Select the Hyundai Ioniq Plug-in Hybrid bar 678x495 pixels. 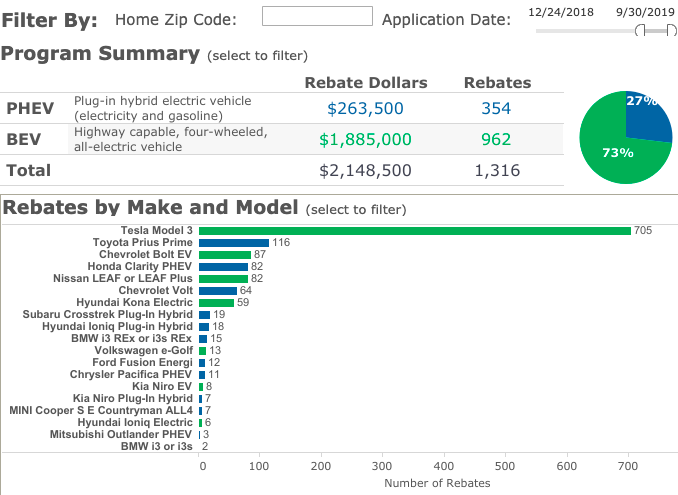coord(204,327)
